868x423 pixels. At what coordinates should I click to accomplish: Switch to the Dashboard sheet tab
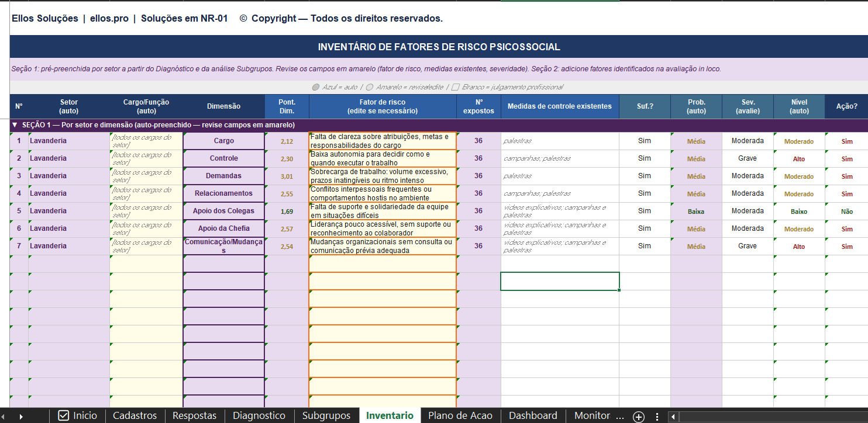533,415
